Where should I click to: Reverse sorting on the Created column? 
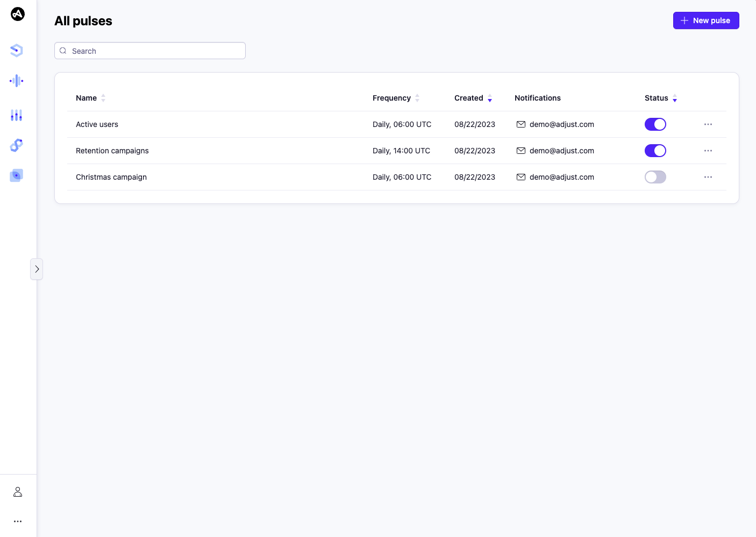point(489,99)
